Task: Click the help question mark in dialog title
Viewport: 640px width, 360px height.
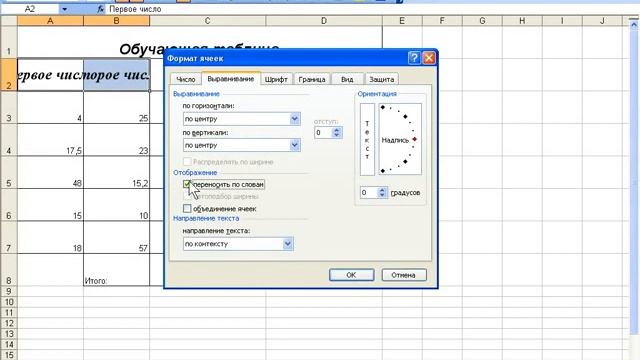Action: (414, 58)
